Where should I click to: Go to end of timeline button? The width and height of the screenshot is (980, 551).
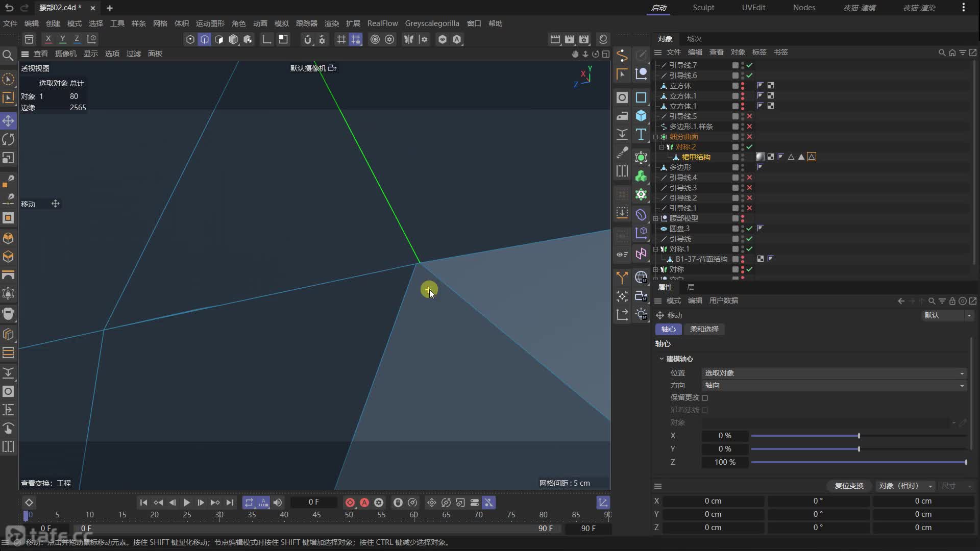[230, 503]
